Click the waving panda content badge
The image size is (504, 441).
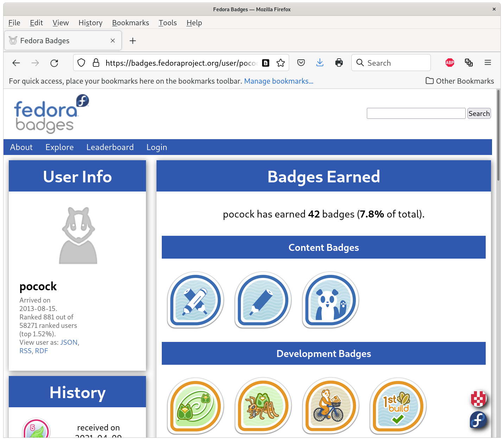(331, 300)
